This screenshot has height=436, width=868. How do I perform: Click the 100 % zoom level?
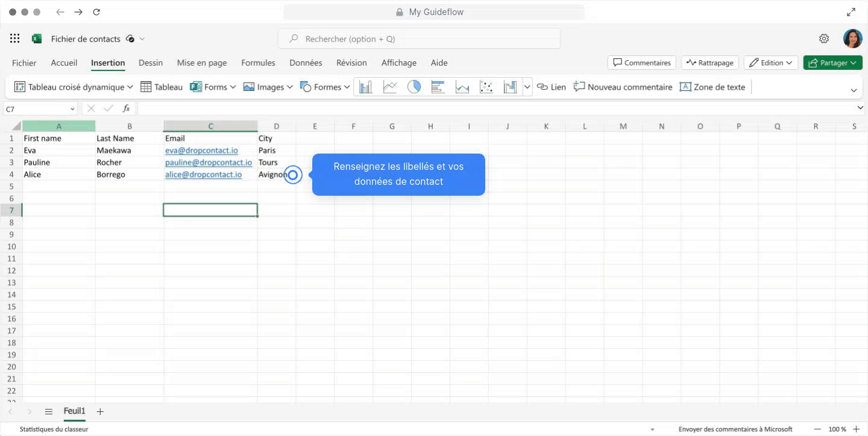pos(837,429)
